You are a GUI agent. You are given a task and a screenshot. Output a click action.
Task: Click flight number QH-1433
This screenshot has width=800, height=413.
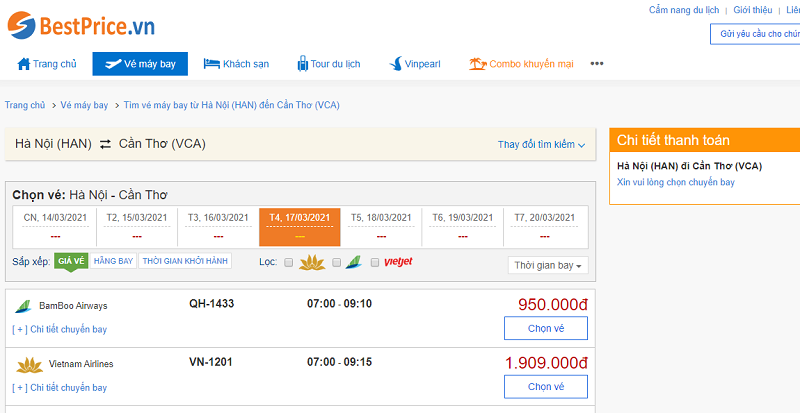(x=211, y=304)
